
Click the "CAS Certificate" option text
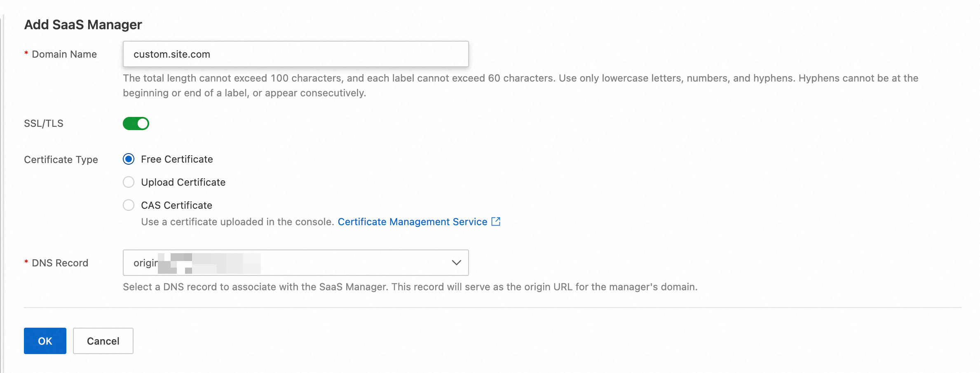point(176,205)
